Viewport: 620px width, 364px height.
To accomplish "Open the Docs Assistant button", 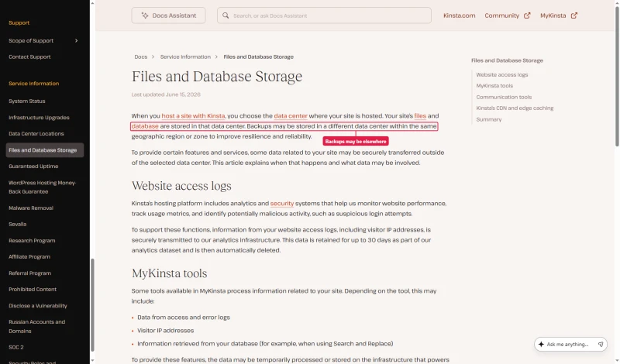I will point(168,15).
